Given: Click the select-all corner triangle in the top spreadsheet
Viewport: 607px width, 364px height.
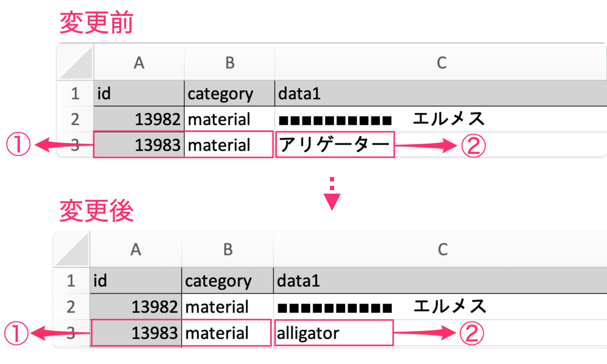Looking at the screenshot, I should coord(76,62).
